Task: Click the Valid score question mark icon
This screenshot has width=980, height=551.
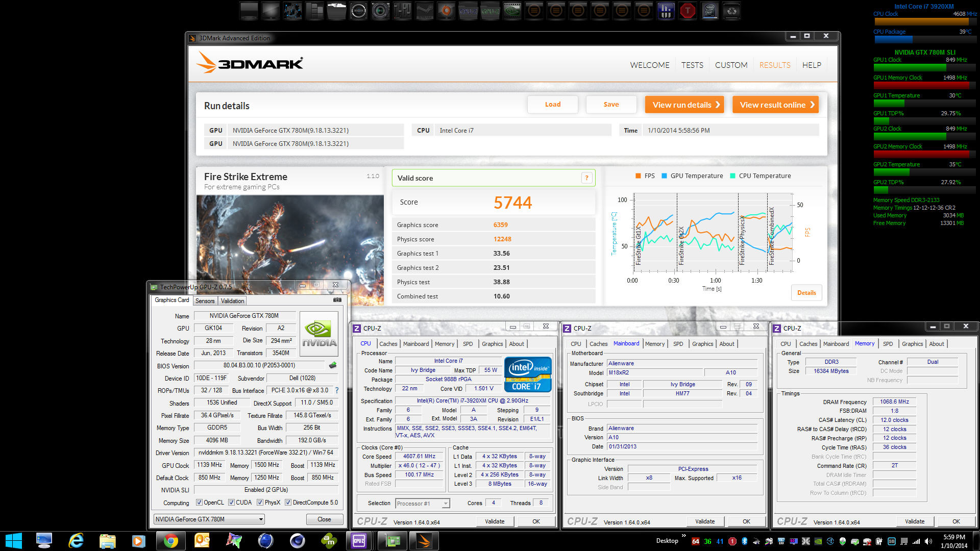Action: (x=586, y=178)
